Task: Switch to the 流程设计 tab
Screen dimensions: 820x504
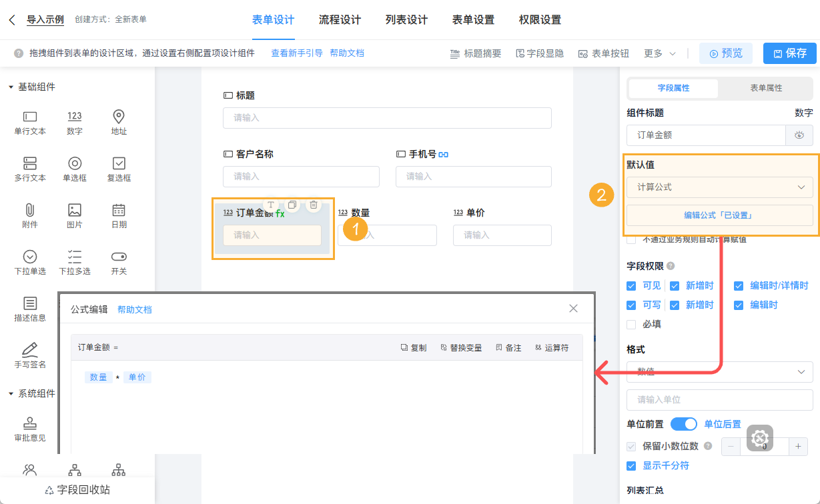Action: click(340, 21)
